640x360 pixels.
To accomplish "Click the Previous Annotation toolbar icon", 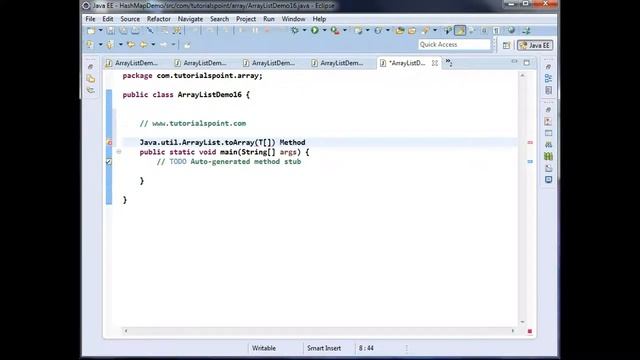I will [x=110, y=44].
